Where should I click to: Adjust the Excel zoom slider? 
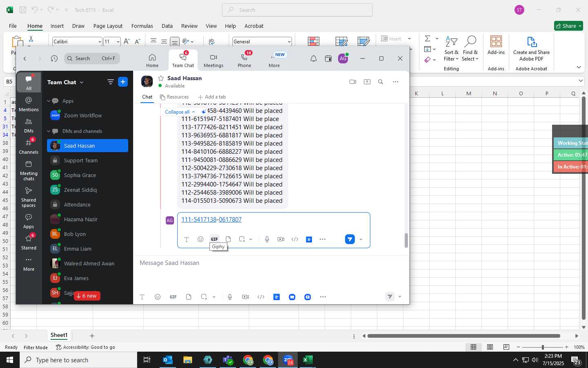pyautogui.click(x=543, y=347)
